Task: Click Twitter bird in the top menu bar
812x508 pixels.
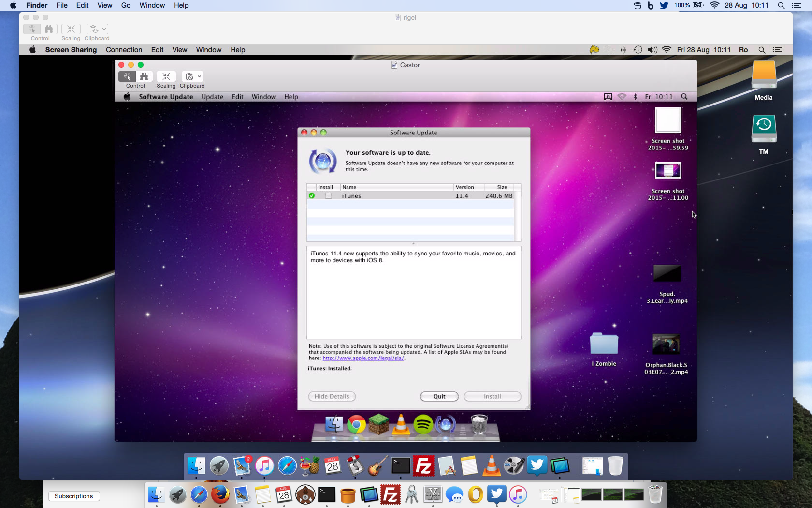Action: tap(664, 5)
